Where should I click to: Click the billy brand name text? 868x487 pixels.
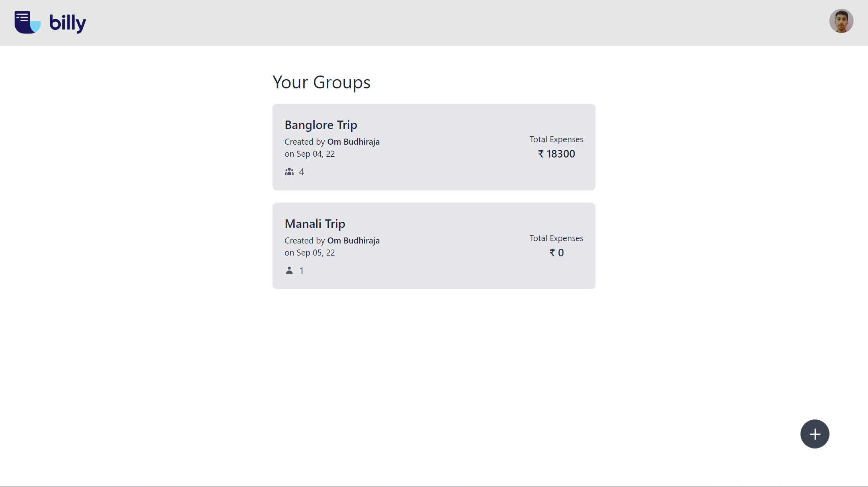(x=68, y=23)
